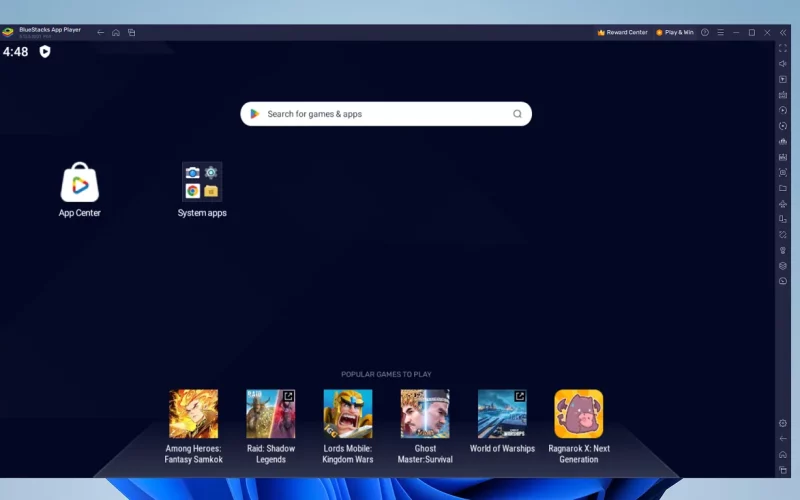
Task: Open the App Center icon
Action: tap(80, 182)
